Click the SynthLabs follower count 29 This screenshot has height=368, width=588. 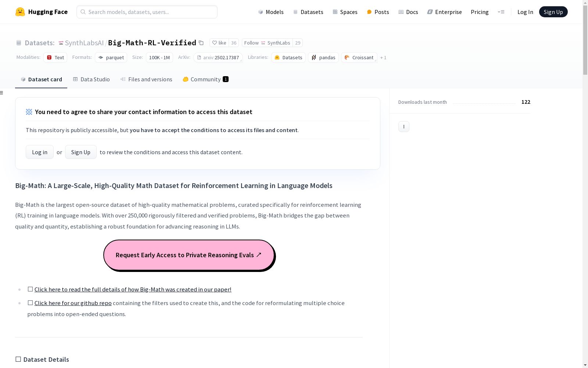tap(298, 43)
